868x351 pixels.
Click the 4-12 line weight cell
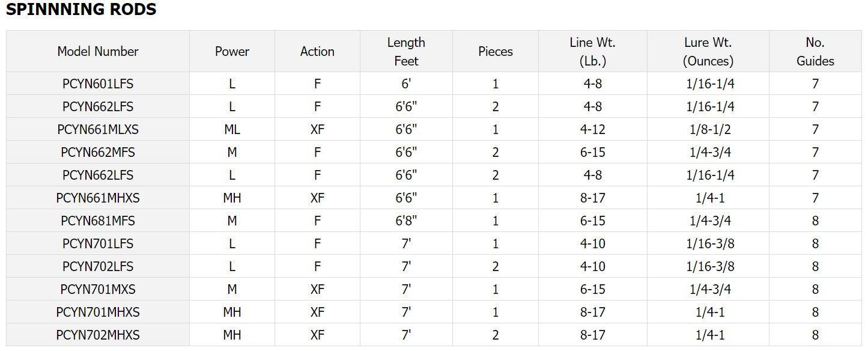click(x=592, y=130)
